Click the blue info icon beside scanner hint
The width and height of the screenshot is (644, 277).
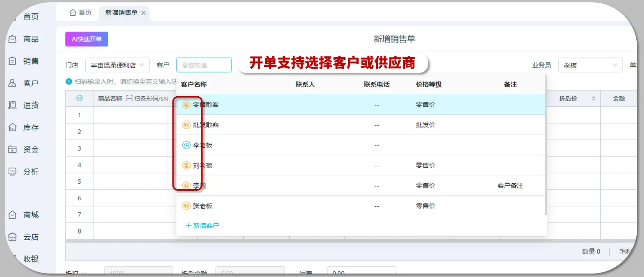coord(69,81)
